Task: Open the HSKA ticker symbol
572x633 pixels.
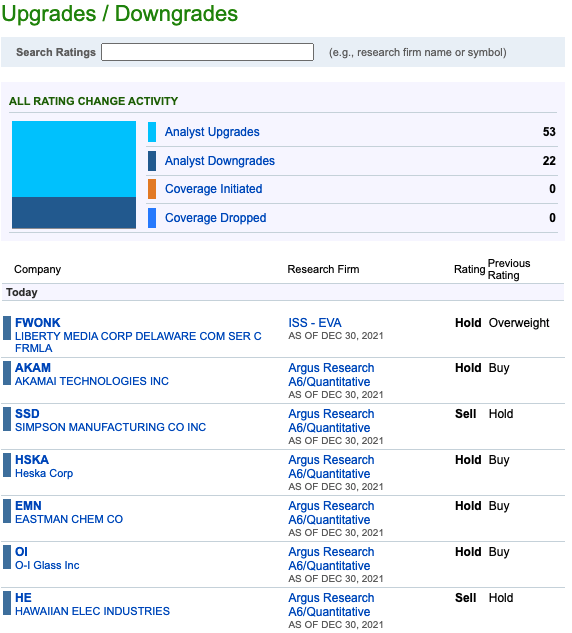Action: (32, 460)
